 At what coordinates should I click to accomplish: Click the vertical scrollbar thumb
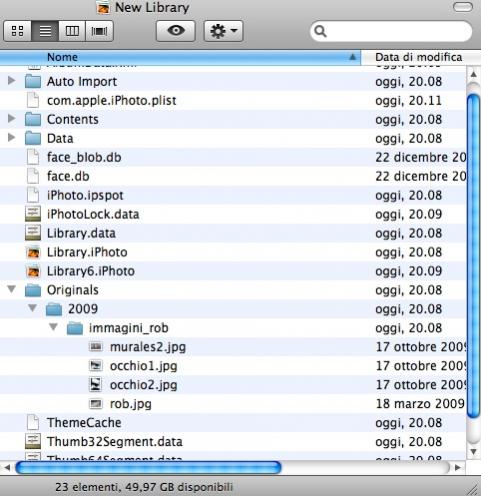473,256
